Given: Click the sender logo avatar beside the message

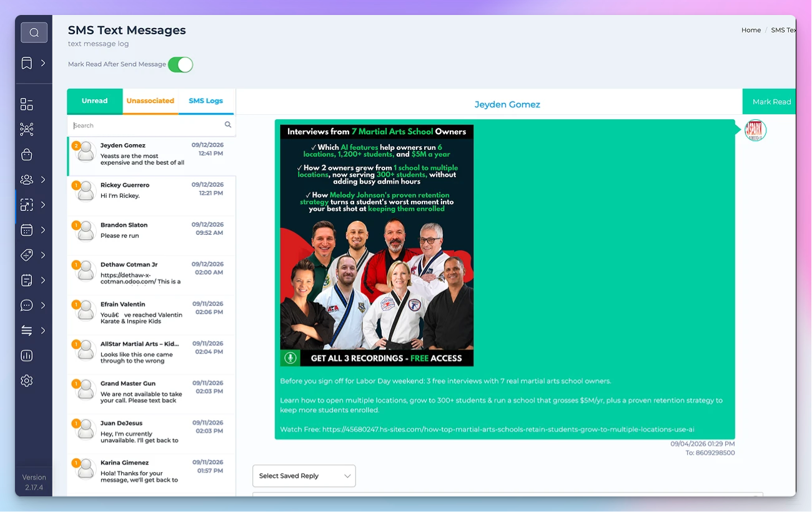Looking at the screenshot, I should coord(756,130).
